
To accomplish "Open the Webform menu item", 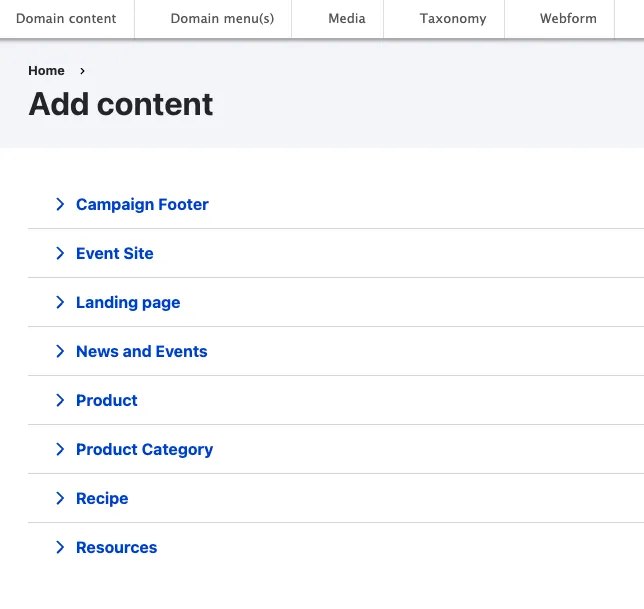I will [568, 19].
